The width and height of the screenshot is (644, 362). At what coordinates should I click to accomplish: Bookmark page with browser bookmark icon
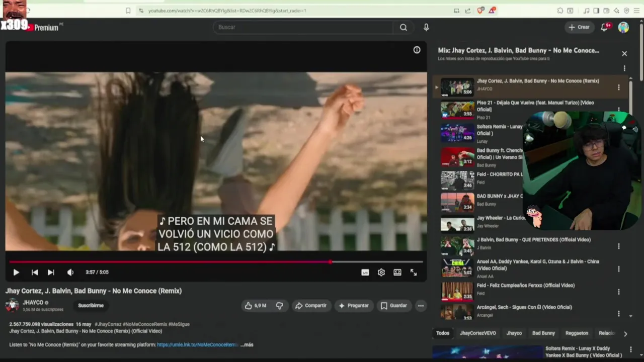[x=128, y=11]
